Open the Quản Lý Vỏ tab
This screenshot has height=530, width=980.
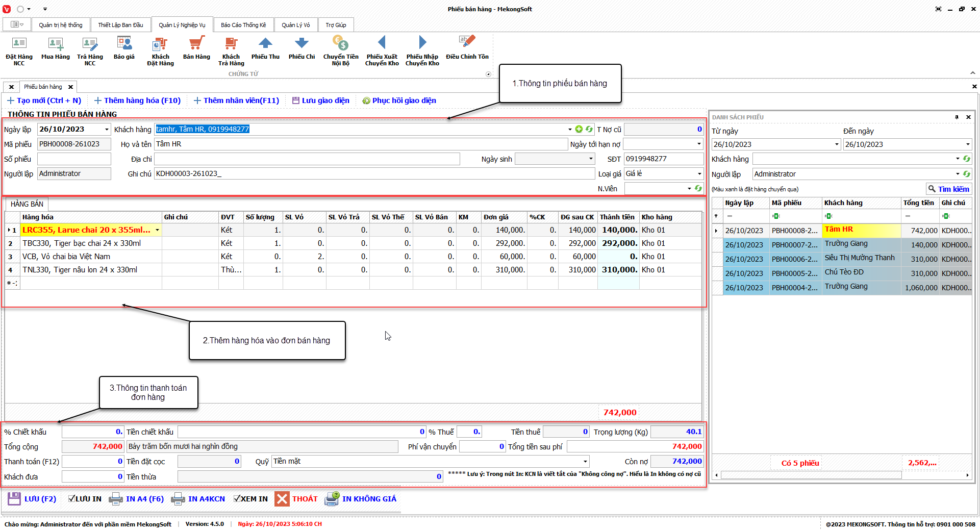(295, 25)
